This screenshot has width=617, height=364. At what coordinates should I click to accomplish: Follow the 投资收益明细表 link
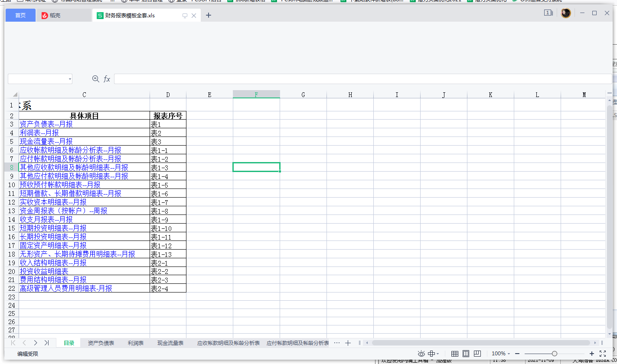44,271
